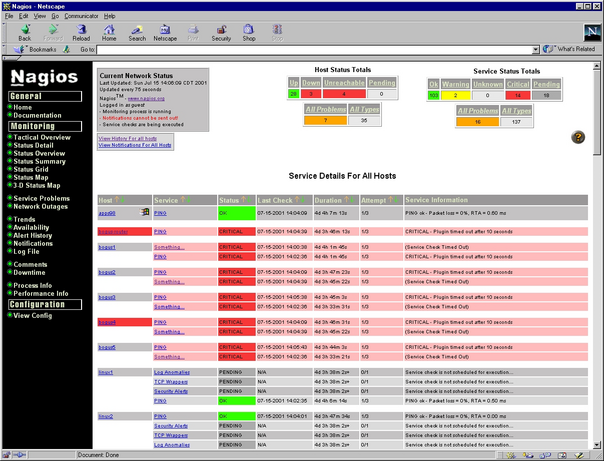The height and width of the screenshot is (461, 604).
Task: Go to Service Problems page
Action: point(42,198)
